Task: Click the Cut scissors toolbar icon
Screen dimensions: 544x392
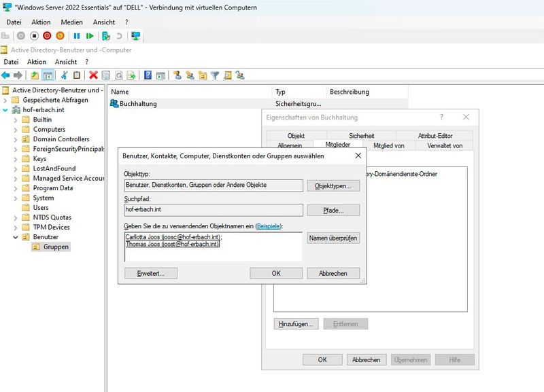Action: [x=64, y=75]
